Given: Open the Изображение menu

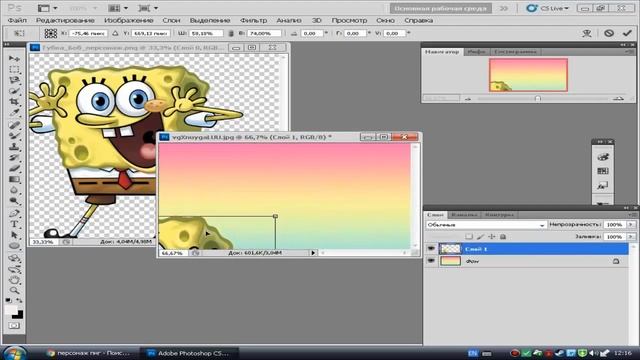Looking at the screenshot, I should click(x=129, y=20).
